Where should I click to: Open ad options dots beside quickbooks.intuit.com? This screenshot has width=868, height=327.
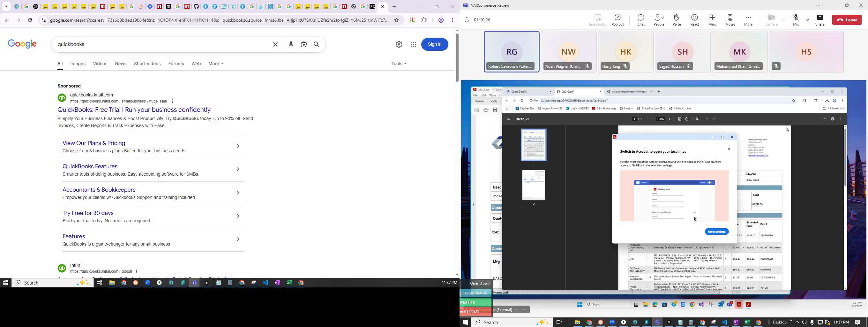click(x=173, y=102)
